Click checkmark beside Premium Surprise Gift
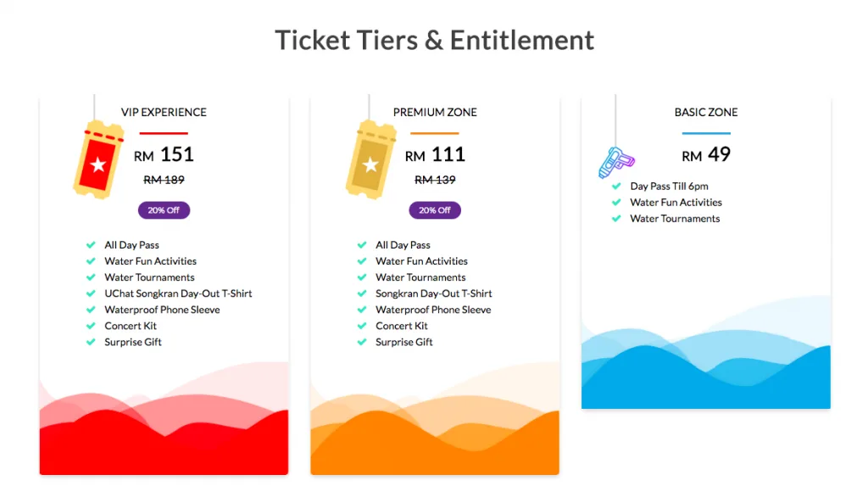Viewport: 868px width, 486px height. (x=362, y=342)
